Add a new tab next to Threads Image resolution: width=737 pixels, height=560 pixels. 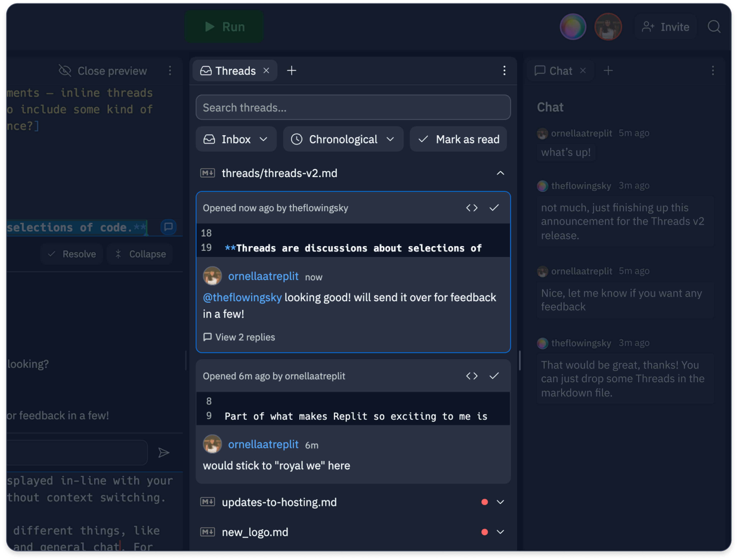(292, 71)
